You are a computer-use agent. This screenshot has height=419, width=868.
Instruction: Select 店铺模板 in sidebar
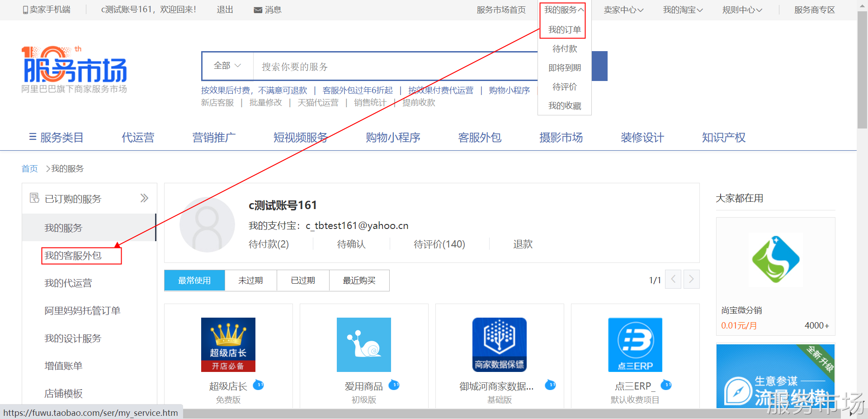point(63,394)
